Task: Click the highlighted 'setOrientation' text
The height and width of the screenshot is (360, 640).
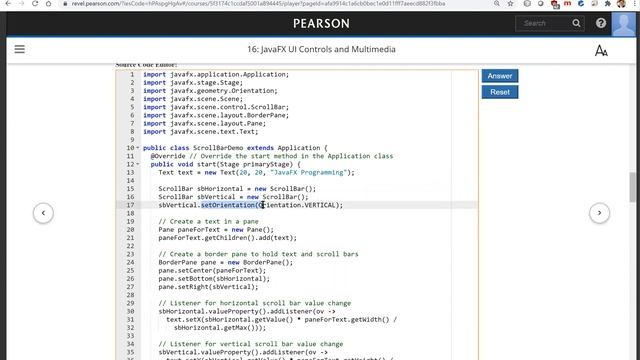Action: tap(228, 205)
